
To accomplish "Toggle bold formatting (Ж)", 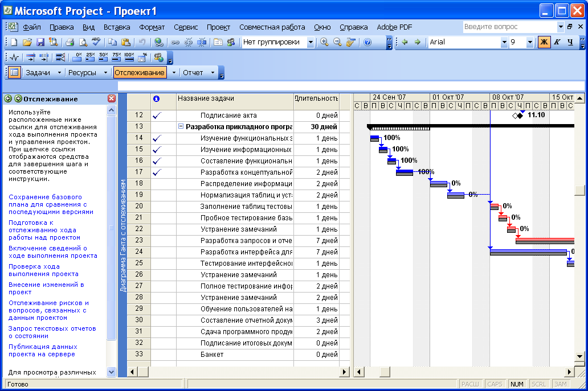I will pos(544,42).
